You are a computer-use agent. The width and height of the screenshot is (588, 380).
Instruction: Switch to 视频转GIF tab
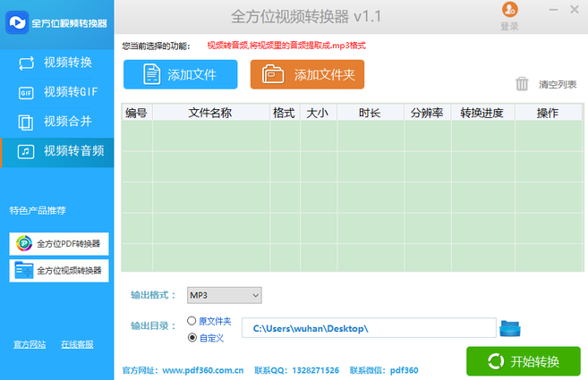[57, 92]
